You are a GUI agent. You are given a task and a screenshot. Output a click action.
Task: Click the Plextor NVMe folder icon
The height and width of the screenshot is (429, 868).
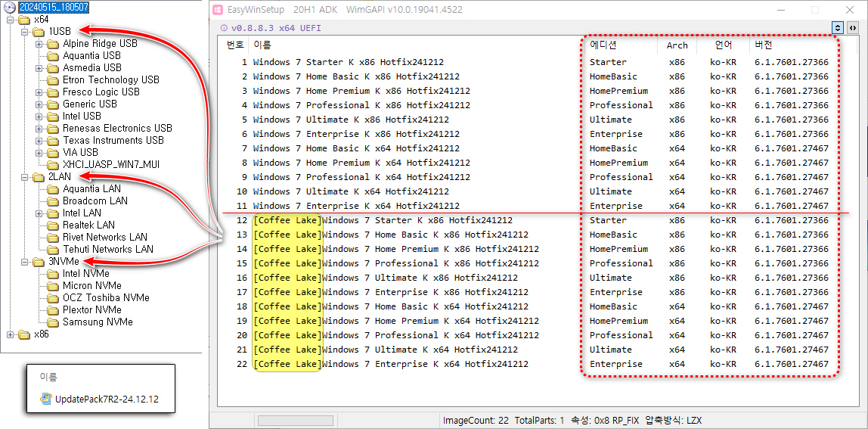[x=53, y=310]
